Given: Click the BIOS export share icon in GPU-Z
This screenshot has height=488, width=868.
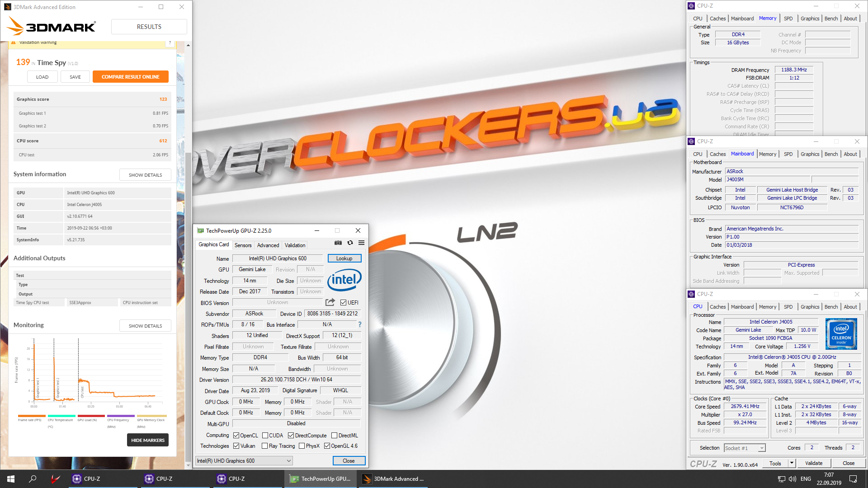Looking at the screenshot, I should pos(330,302).
